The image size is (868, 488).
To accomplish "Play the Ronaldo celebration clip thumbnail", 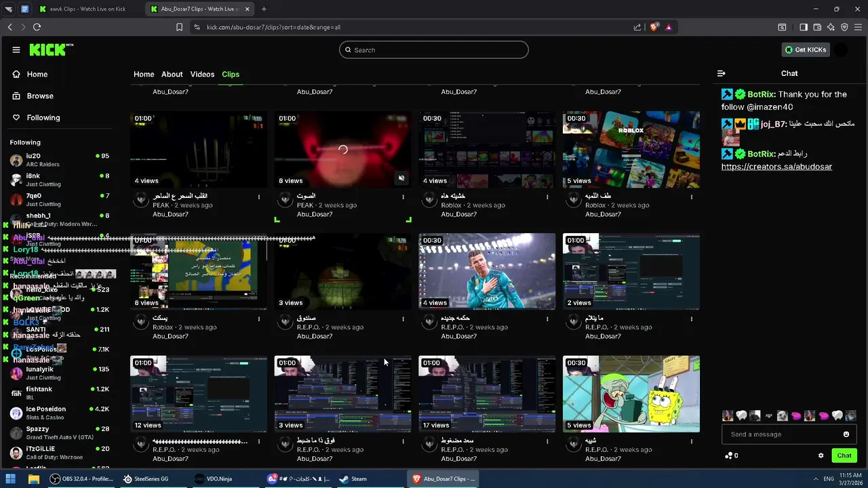I will coord(487,271).
